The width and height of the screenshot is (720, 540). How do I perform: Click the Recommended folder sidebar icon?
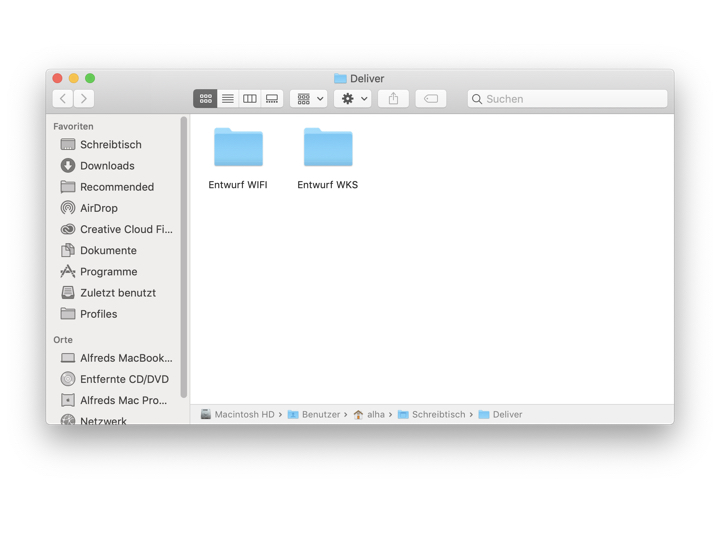68,187
